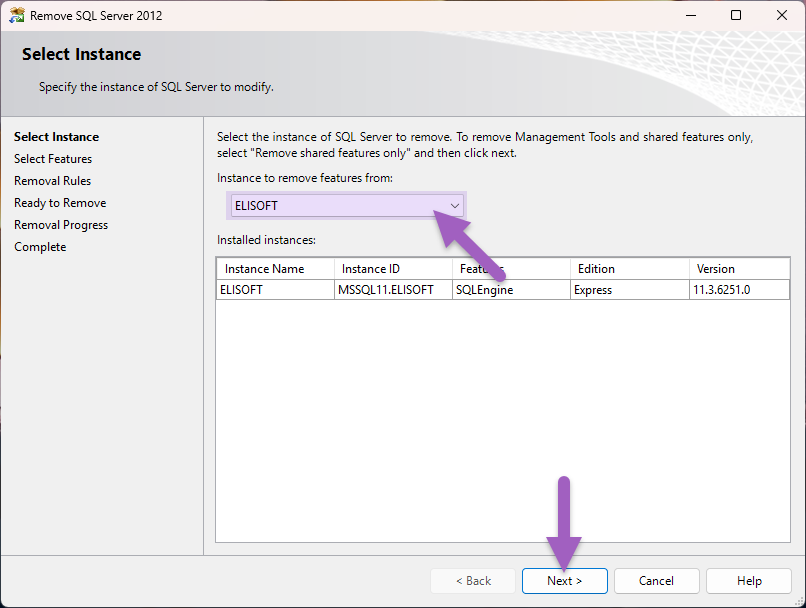Click the disabled < Back button
The height and width of the screenshot is (608, 806).
pos(473,581)
